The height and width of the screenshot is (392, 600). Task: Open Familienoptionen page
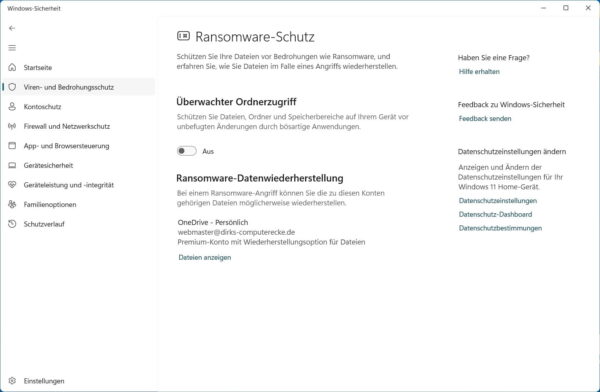click(79, 204)
